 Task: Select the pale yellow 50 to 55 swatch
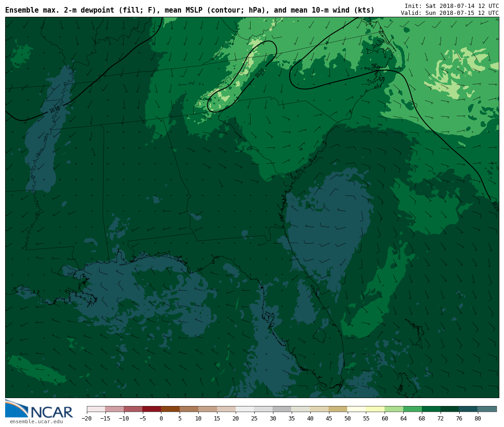pyautogui.click(x=357, y=409)
